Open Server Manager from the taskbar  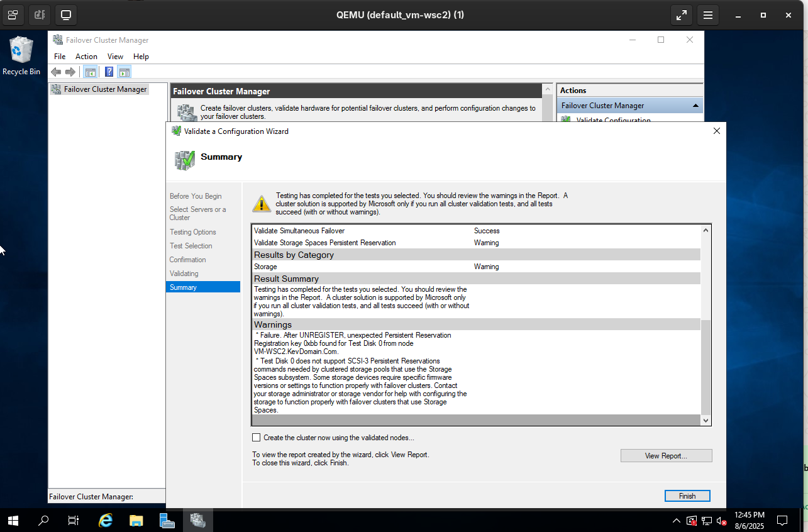167,521
